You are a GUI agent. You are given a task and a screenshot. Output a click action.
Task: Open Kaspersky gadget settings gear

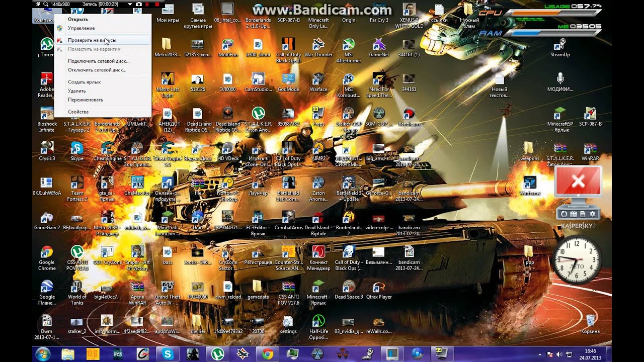click(593, 214)
